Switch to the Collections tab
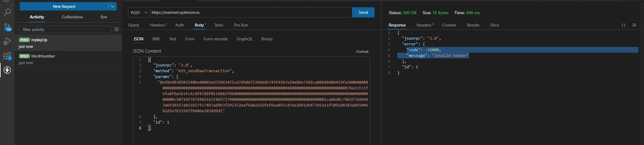This screenshot has width=644, height=145. (x=72, y=17)
